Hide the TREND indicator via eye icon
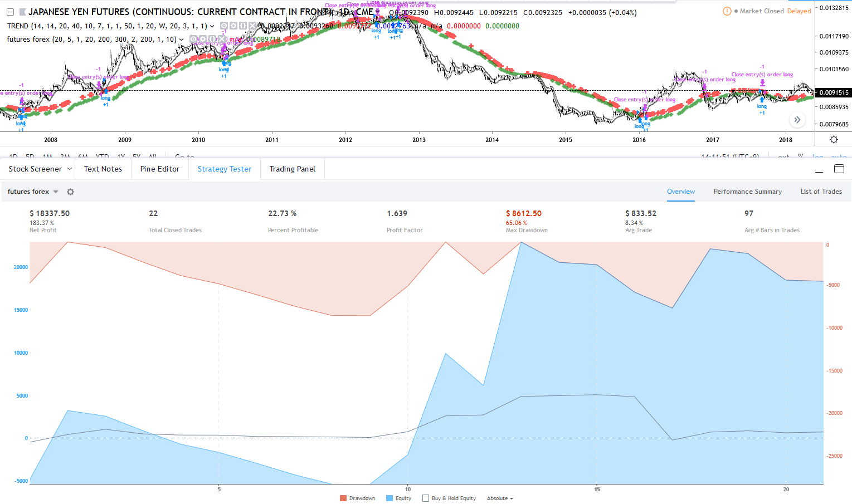 coord(223,26)
